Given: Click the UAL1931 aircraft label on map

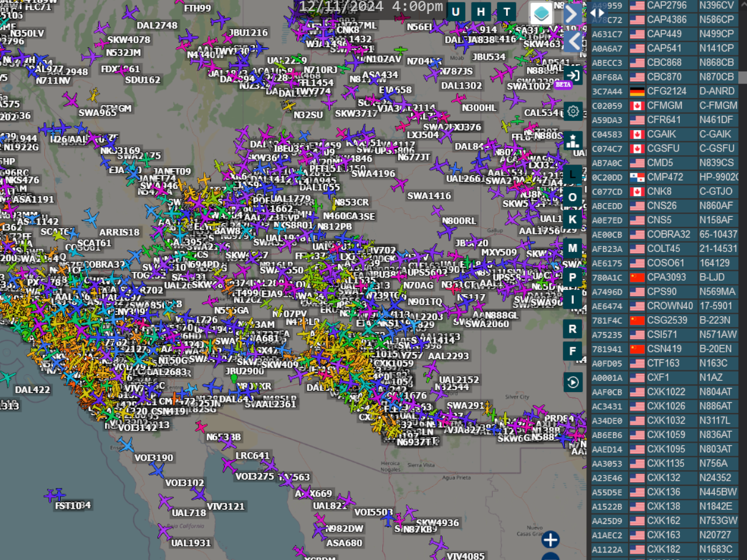Looking at the screenshot, I should click(x=191, y=543).
